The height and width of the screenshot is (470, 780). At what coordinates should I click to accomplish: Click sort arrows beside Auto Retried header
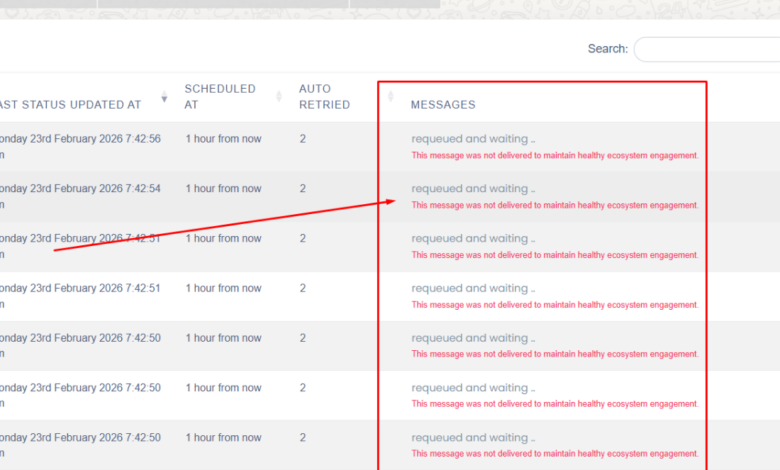[390, 97]
